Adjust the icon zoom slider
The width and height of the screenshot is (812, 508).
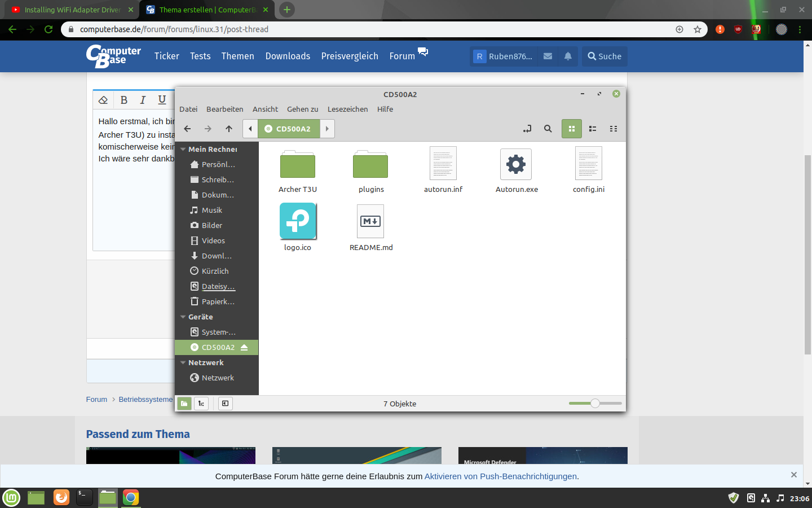tap(595, 404)
